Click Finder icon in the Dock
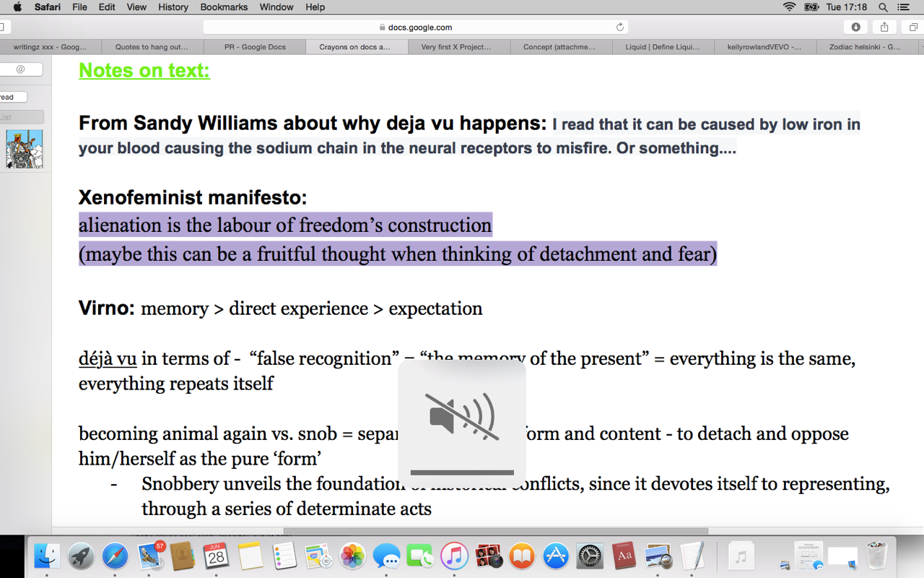924x578 pixels. tap(47, 556)
